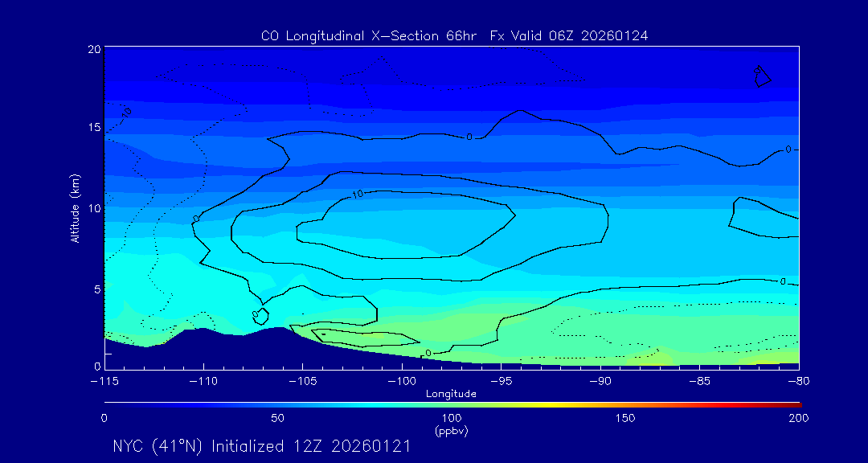The width and height of the screenshot is (868, 463).
Task: Click the 15 km altitude tick label
Action: pyautogui.click(x=93, y=128)
